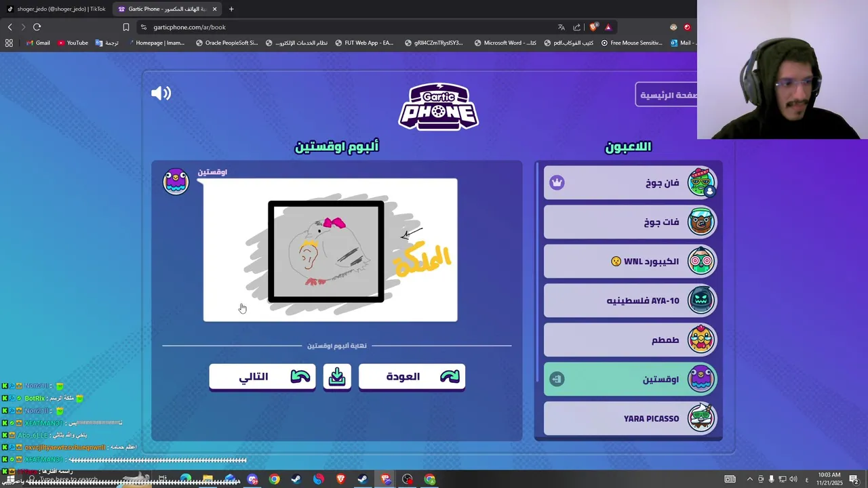Viewport: 868px width, 488px height.
Task: Open Brave Rewards triangle icon
Action: (608, 27)
